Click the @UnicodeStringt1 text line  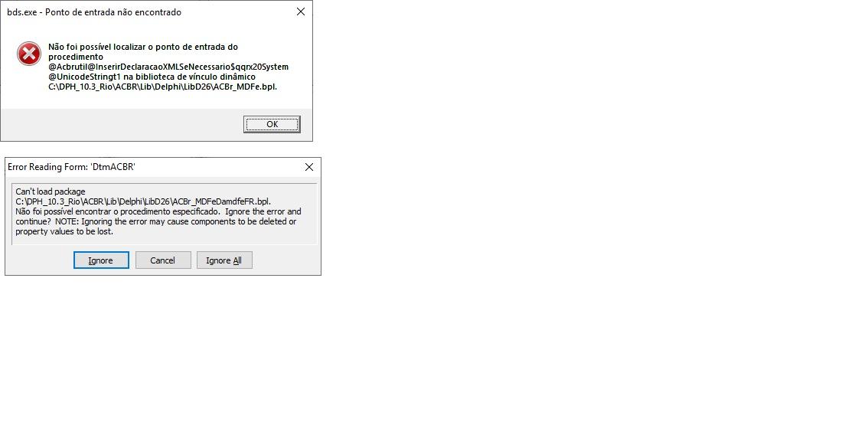pyautogui.click(x=152, y=77)
